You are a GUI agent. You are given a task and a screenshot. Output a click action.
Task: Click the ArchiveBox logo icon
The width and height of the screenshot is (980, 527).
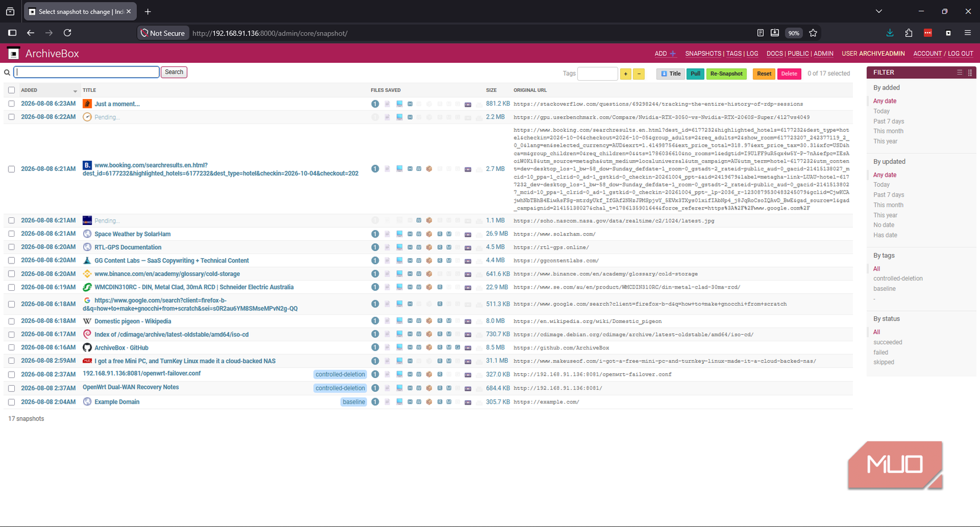[x=14, y=53]
